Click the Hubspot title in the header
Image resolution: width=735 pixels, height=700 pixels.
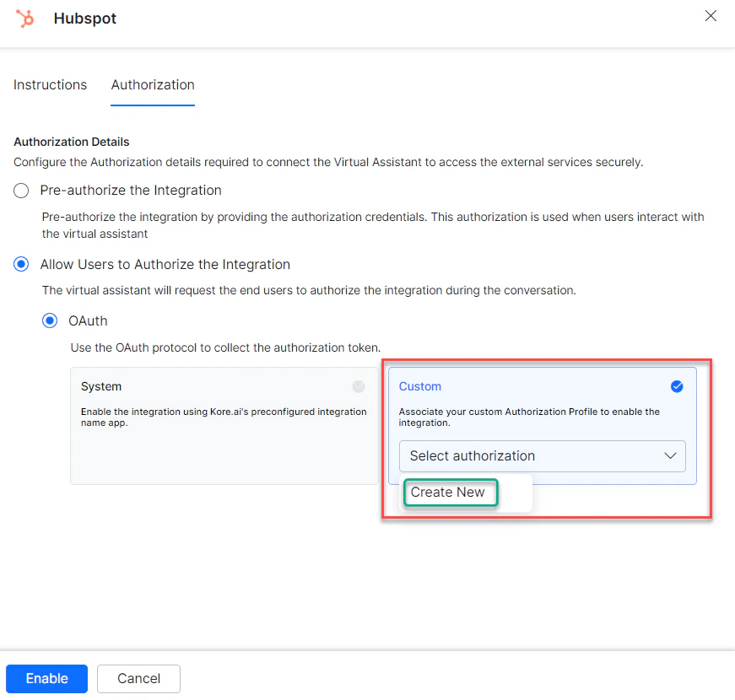pyautogui.click(x=84, y=19)
